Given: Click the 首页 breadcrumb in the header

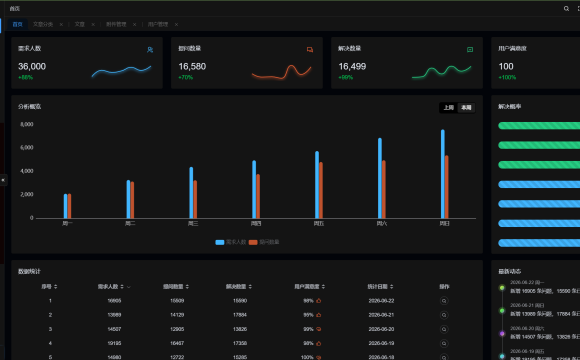Looking at the screenshot, I should 14,9.
